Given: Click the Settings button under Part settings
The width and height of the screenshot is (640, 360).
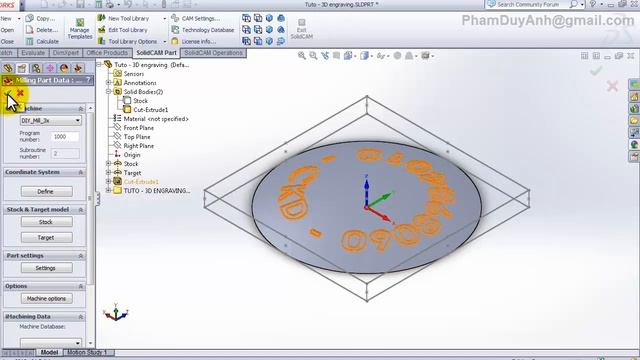Looking at the screenshot, I should 47,268.
